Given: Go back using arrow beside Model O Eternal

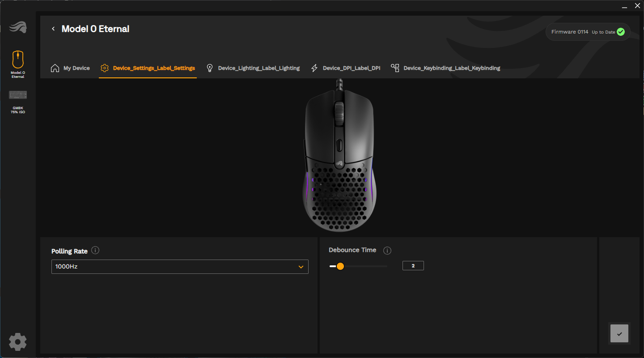Looking at the screenshot, I should (x=53, y=29).
